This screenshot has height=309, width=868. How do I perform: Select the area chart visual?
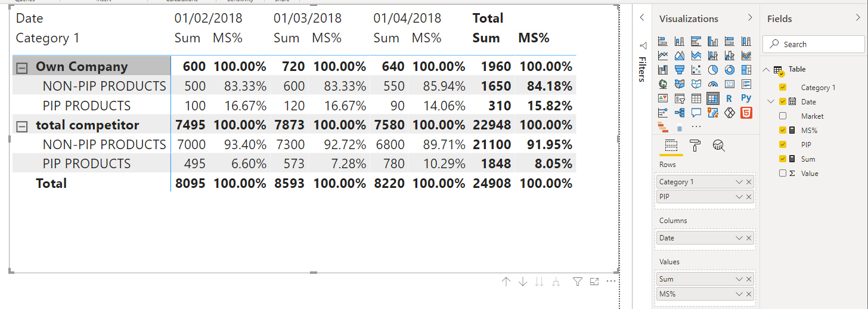coord(679,55)
